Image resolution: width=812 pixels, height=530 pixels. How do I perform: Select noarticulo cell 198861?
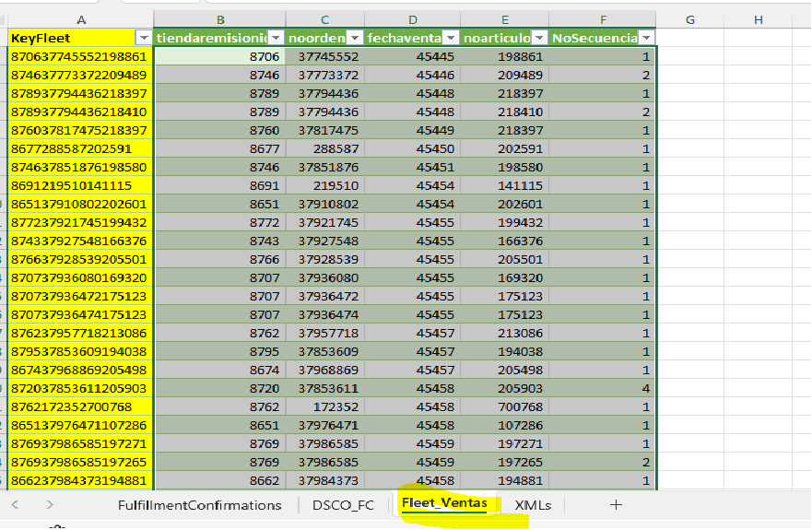click(505, 56)
